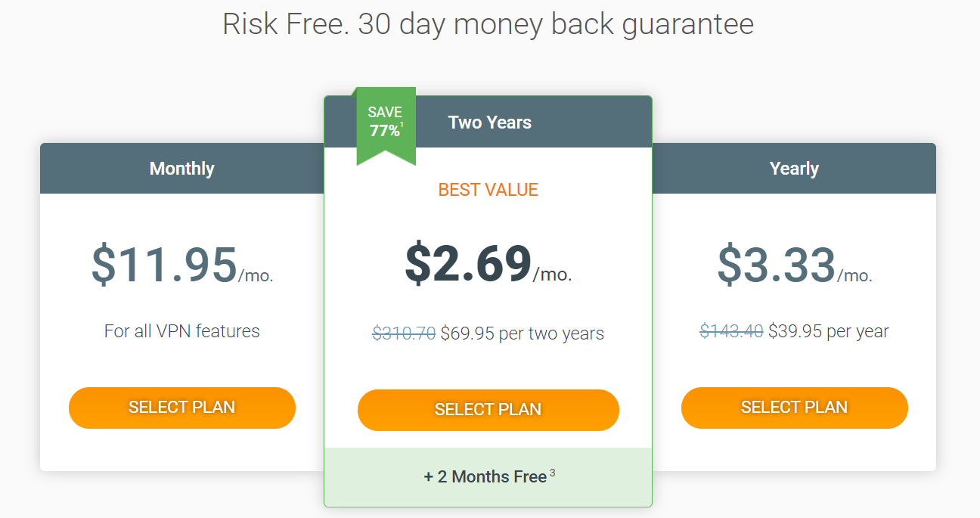Click the $11.95/mo. price
Viewport: 980px width, 518px height.
point(182,265)
